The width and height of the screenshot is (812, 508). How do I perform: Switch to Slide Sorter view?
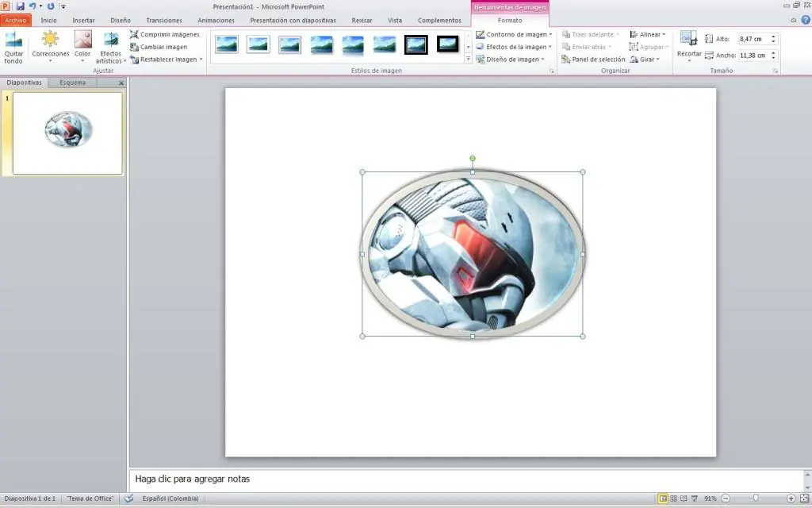point(673,498)
